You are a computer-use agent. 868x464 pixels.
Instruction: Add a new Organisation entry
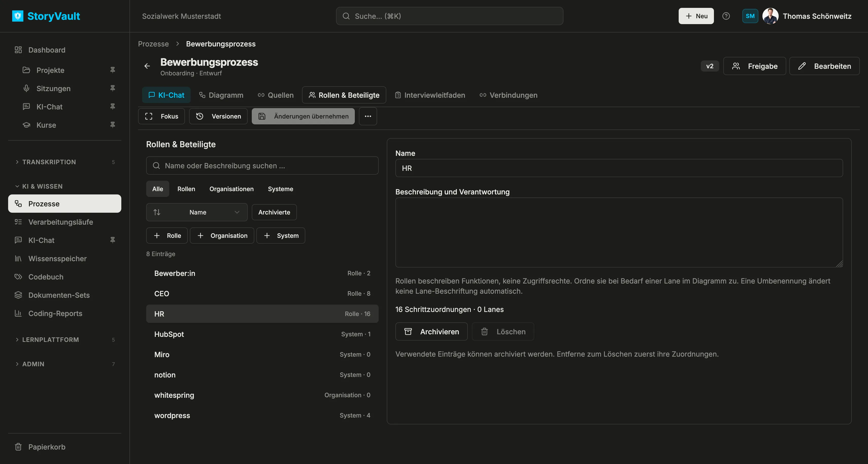coord(222,236)
